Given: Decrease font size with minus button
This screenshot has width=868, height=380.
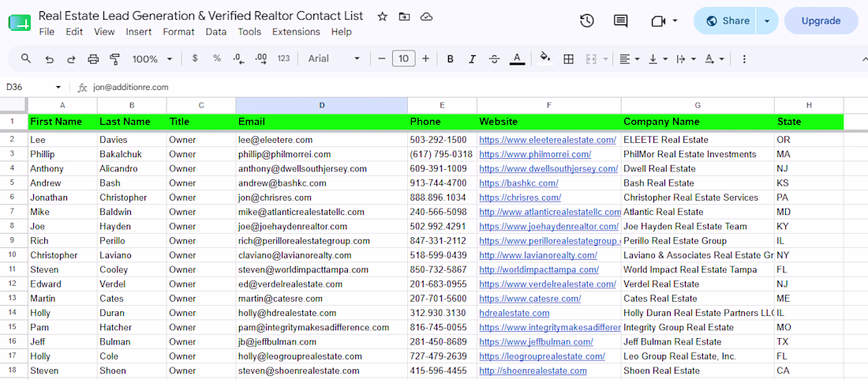Looking at the screenshot, I should (381, 58).
